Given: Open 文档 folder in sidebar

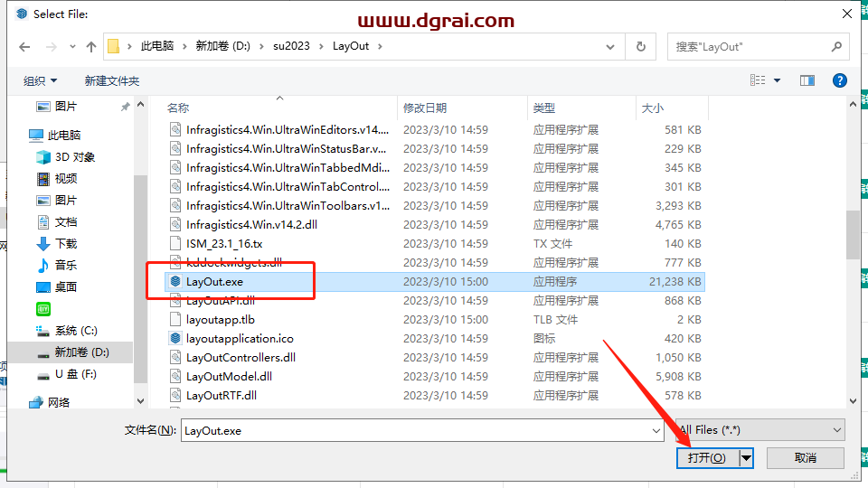Looking at the screenshot, I should [56, 222].
